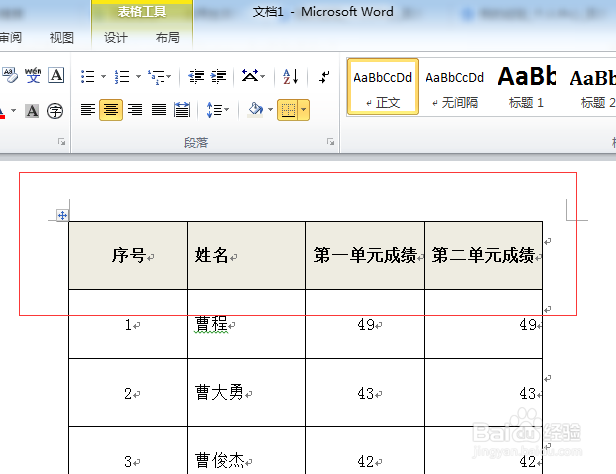
Task: Click the name cell 曹俊杰
Action: tap(247, 451)
